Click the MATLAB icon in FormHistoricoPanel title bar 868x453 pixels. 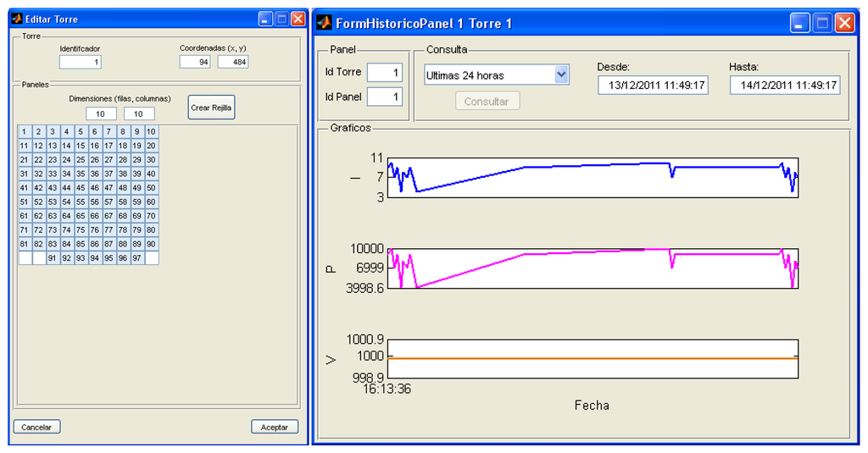click(x=323, y=23)
